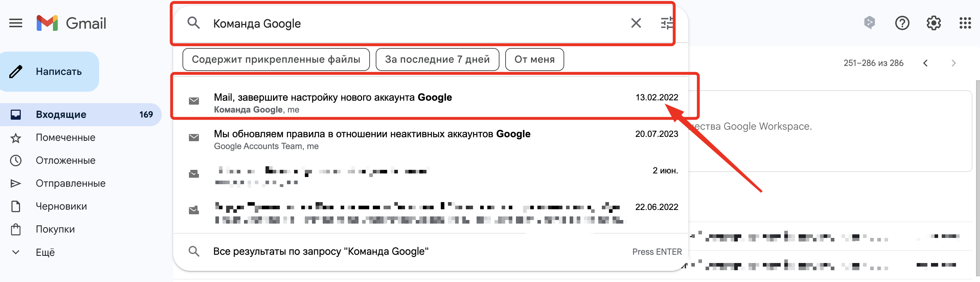Toggle the 'От меня' filter chip
Screen dimensions: 980x282
pyautogui.click(x=534, y=59)
